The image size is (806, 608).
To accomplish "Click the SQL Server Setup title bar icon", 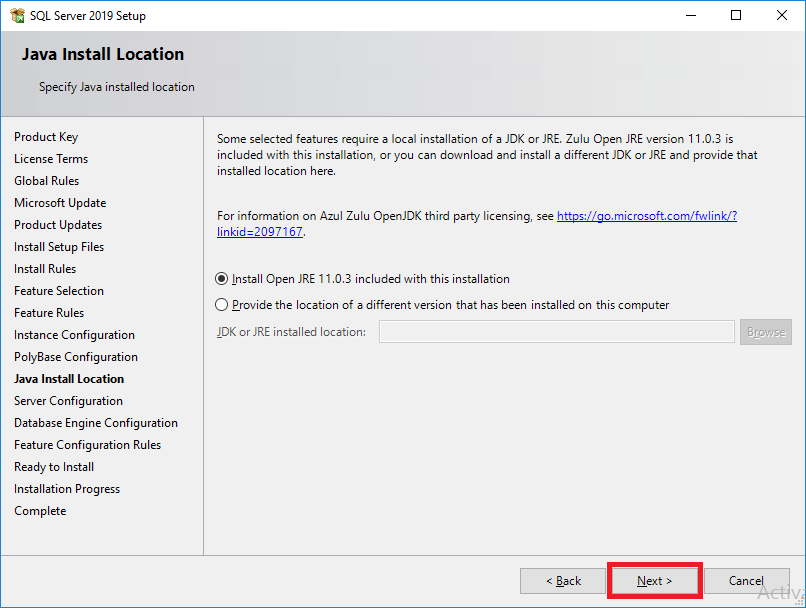I will pos(17,15).
